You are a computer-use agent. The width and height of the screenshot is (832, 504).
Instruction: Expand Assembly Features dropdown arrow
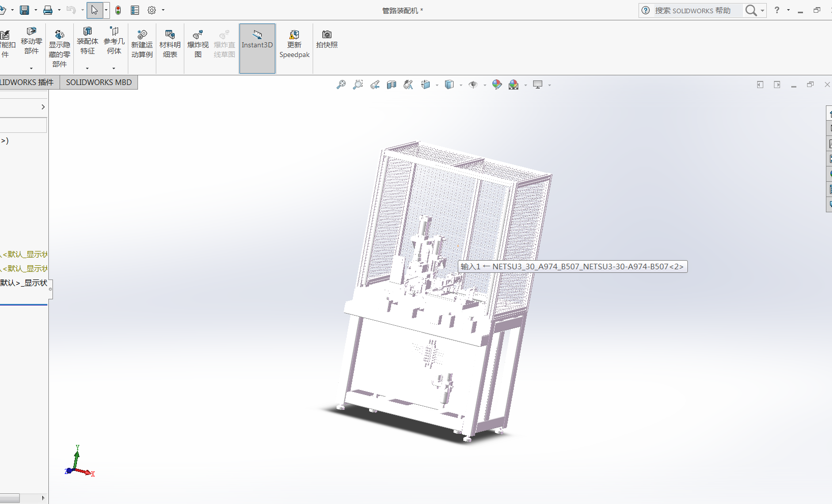click(x=87, y=68)
